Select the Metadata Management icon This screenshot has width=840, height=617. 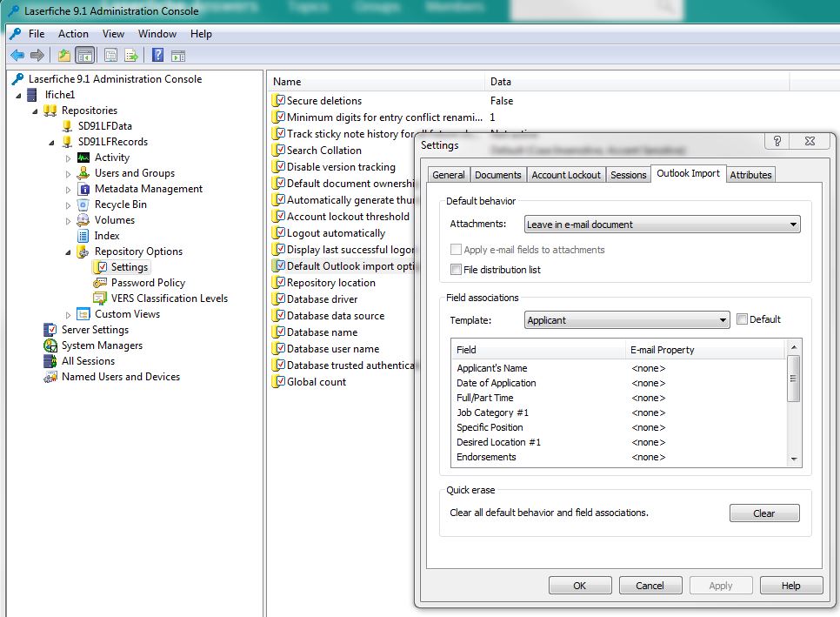point(83,189)
